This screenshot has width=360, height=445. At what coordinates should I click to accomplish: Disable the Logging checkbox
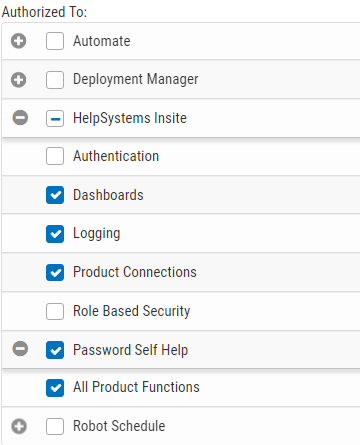click(x=55, y=234)
